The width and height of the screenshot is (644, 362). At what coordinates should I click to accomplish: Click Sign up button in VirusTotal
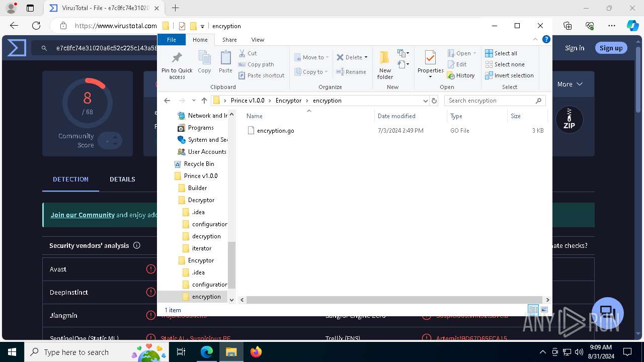click(611, 48)
